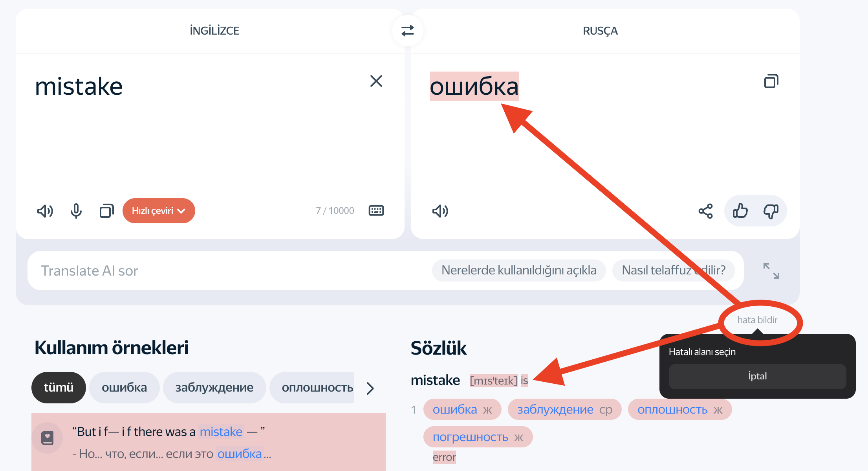Image resolution: width=868 pixels, height=471 pixels.
Task: Select the ошибка examples filter tab
Action: point(124,388)
